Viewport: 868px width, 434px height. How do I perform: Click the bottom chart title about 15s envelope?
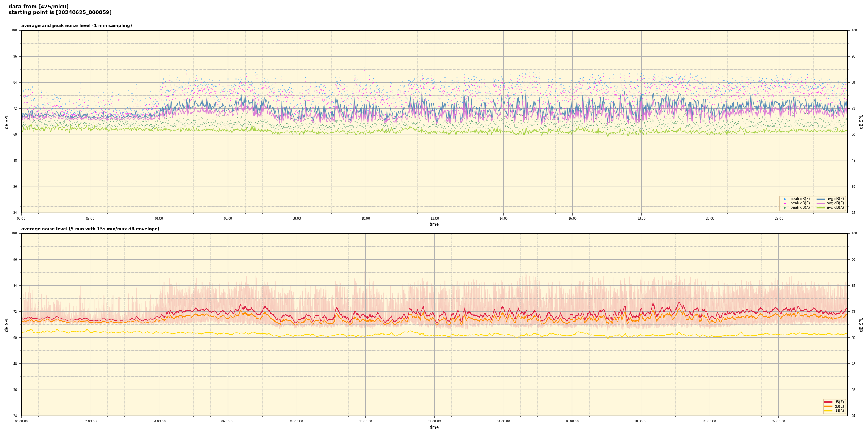(x=90, y=229)
